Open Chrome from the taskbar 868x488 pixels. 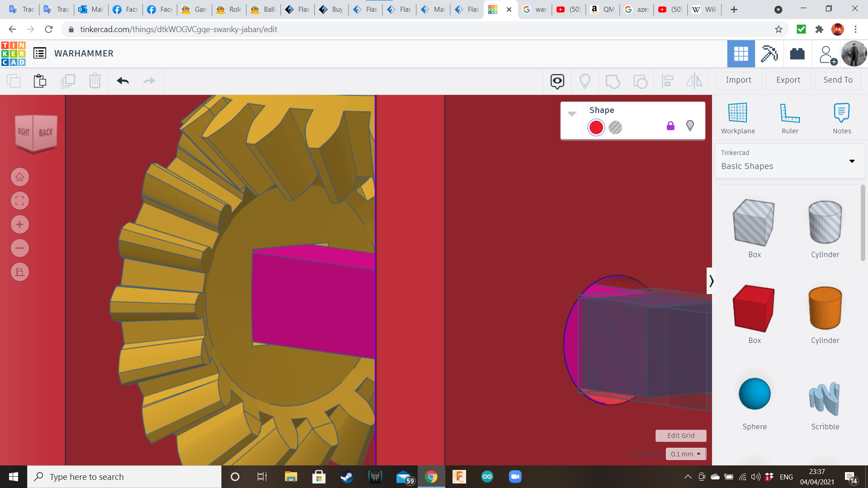point(430,476)
